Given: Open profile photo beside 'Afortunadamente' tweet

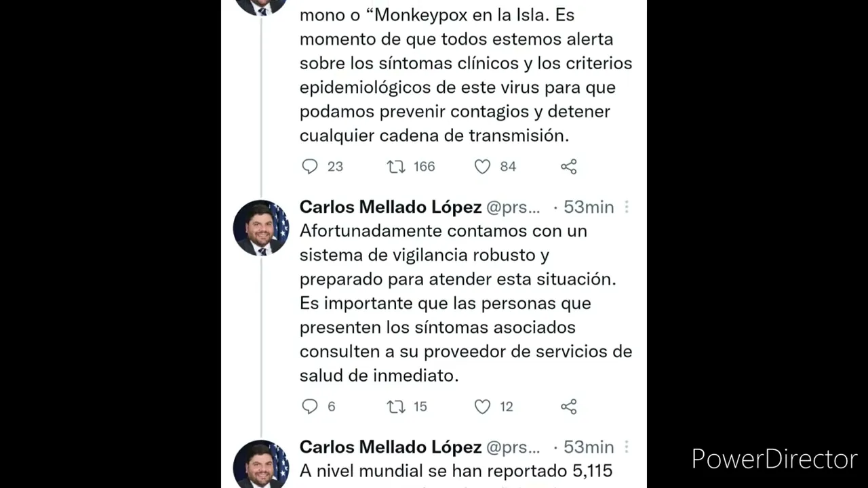Looking at the screenshot, I should pyautogui.click(x=261, y=228).
